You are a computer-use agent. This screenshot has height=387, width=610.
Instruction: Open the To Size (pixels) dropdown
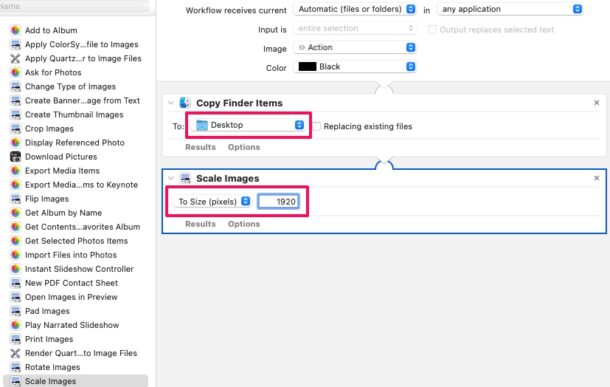pyautogui.click(x=212, y=201)
